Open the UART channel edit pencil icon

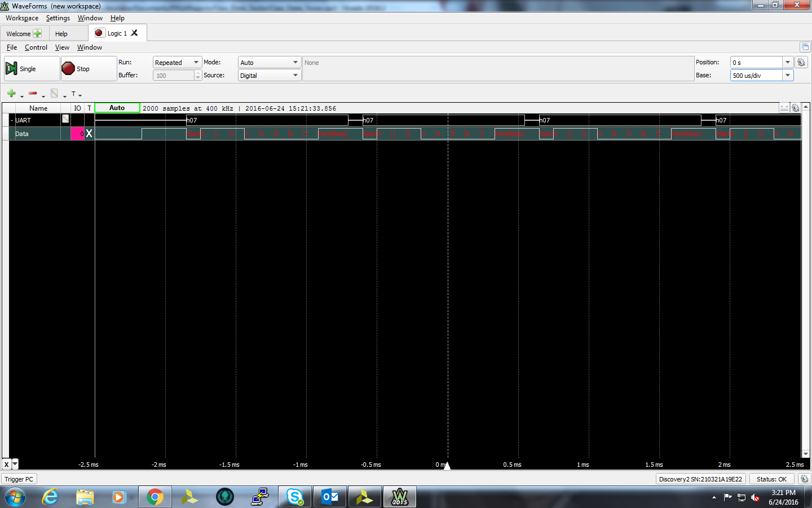(x=65, y=119)
